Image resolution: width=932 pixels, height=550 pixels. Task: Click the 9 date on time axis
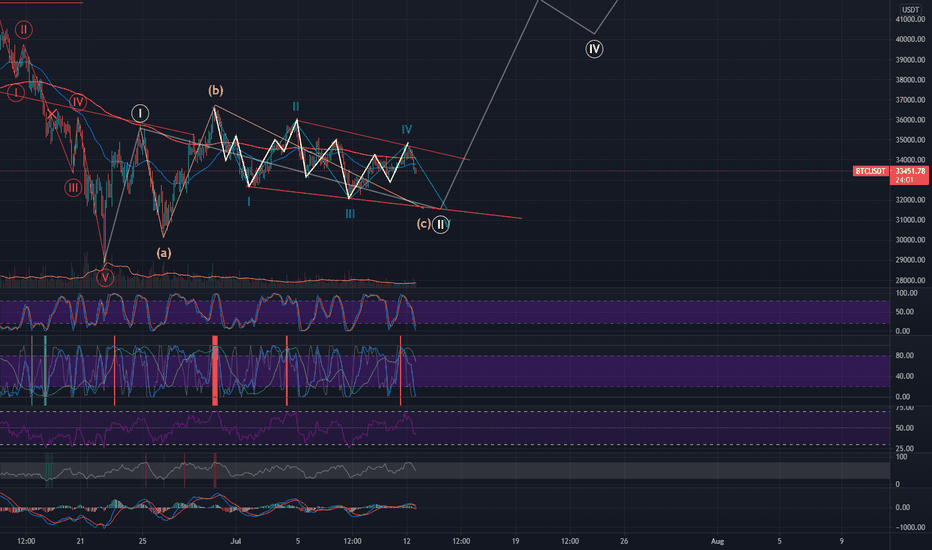pos(842,542)
